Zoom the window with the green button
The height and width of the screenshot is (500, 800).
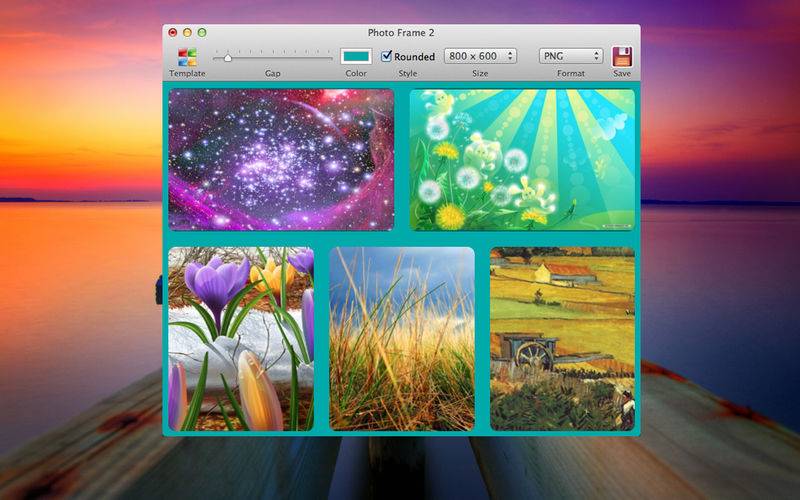click(202, 33)
